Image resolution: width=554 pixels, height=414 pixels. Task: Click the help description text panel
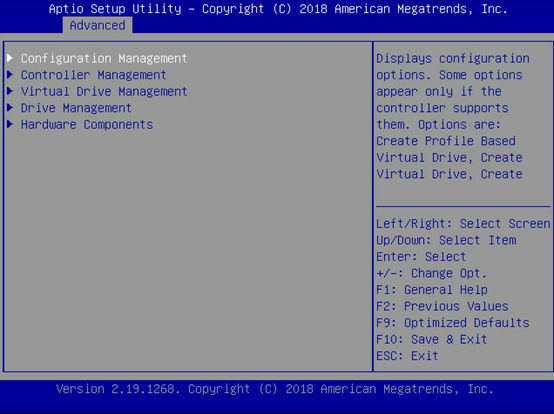453,116
